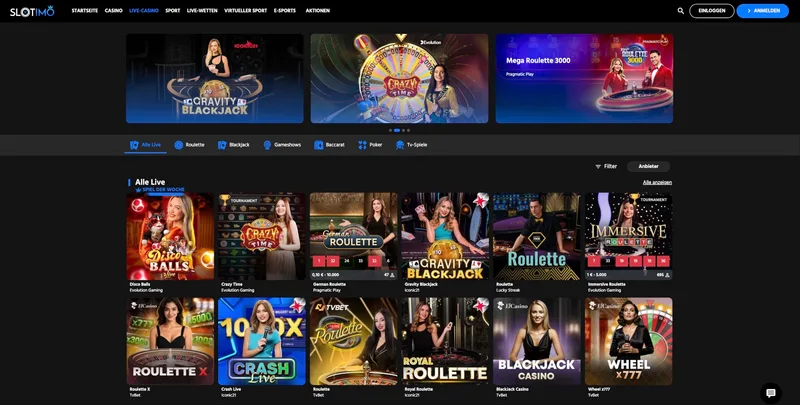Open the TVBET Roulette game tile
The height and width of the screenshot is (405, 800).
pos(354,341)
